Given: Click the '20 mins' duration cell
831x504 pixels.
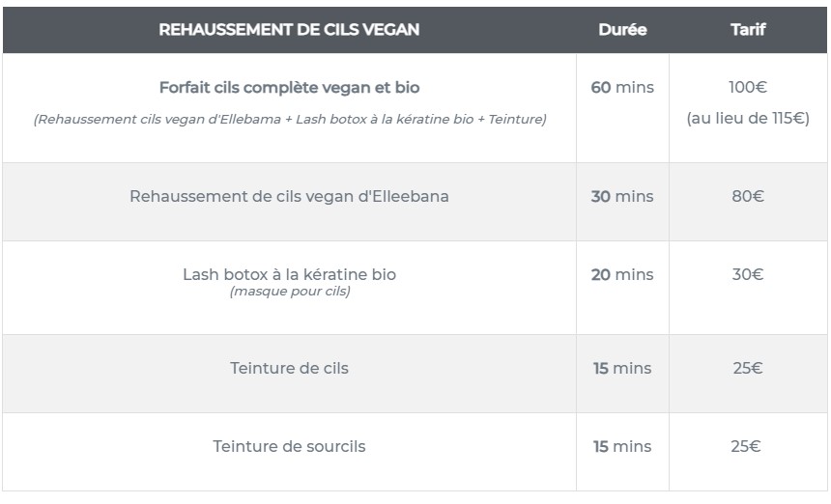Looking at the screenshot, I should (x=622, y=275).
